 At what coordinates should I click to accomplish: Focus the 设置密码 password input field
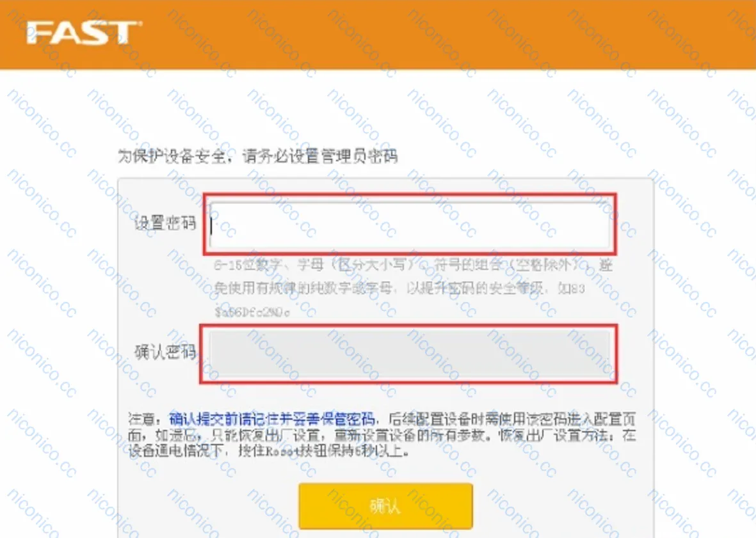point(410,225)
